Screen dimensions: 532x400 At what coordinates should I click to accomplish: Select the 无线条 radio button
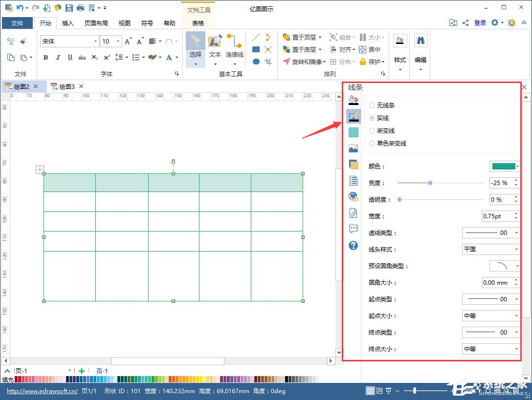[x=373, y=105]
